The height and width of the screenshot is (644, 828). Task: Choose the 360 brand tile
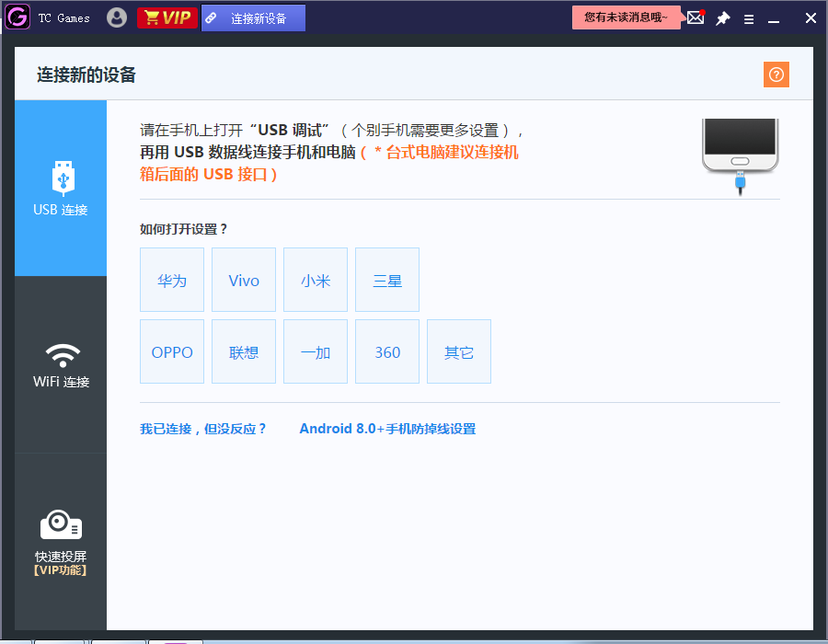coord(387,351)
